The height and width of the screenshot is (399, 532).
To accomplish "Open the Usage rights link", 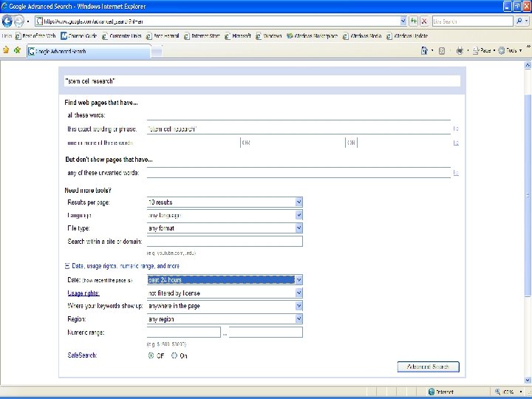I will (83, 293).
